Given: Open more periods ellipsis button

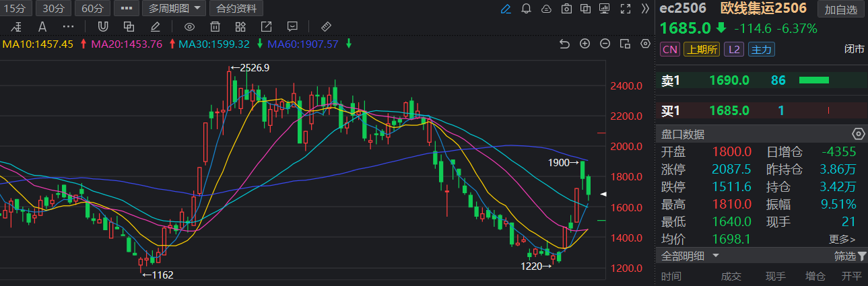Looking at the screenshot, I should tap(127, 9).
